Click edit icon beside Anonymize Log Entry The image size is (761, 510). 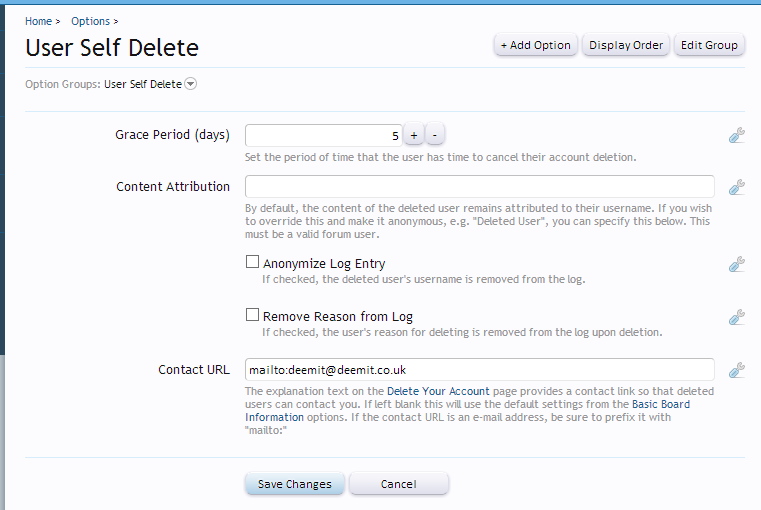click(x=736, y=265)
